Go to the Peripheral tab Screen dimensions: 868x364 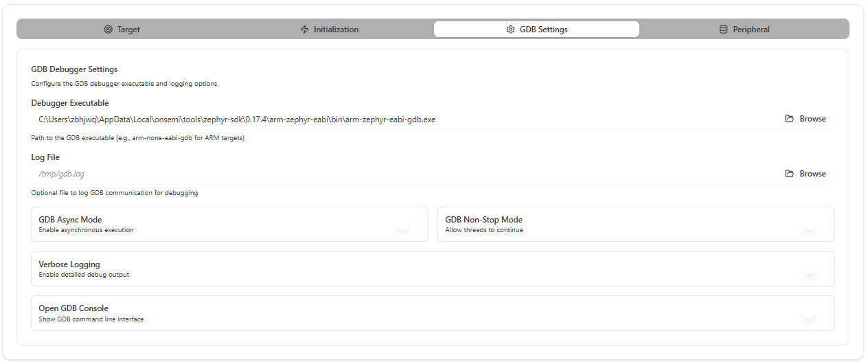[751, 30]
